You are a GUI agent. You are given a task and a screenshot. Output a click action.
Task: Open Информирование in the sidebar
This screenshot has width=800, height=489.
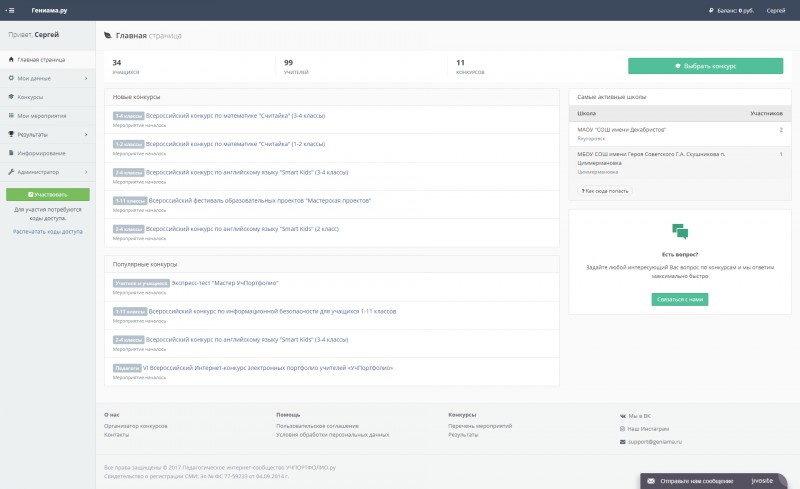pos(41,153)
